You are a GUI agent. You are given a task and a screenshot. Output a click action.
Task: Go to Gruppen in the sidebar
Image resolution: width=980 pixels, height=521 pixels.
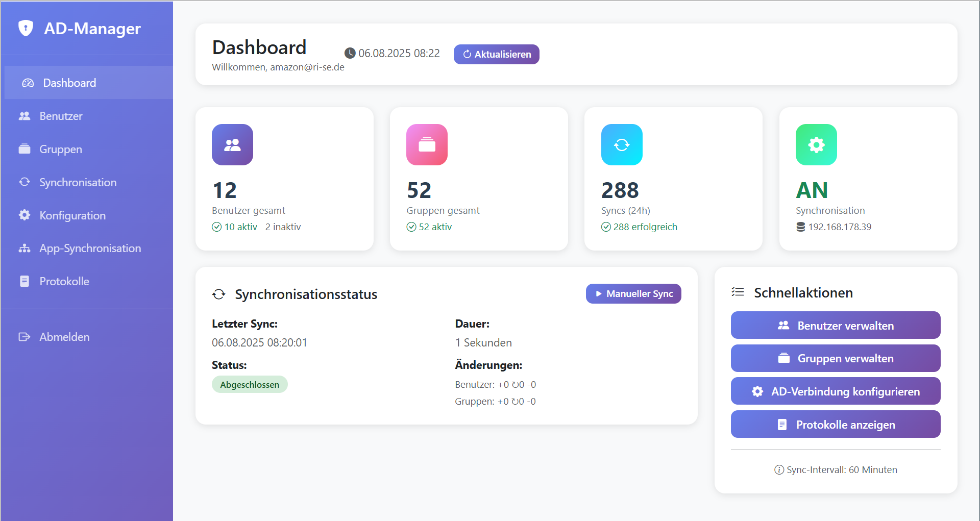pos(61,150)
